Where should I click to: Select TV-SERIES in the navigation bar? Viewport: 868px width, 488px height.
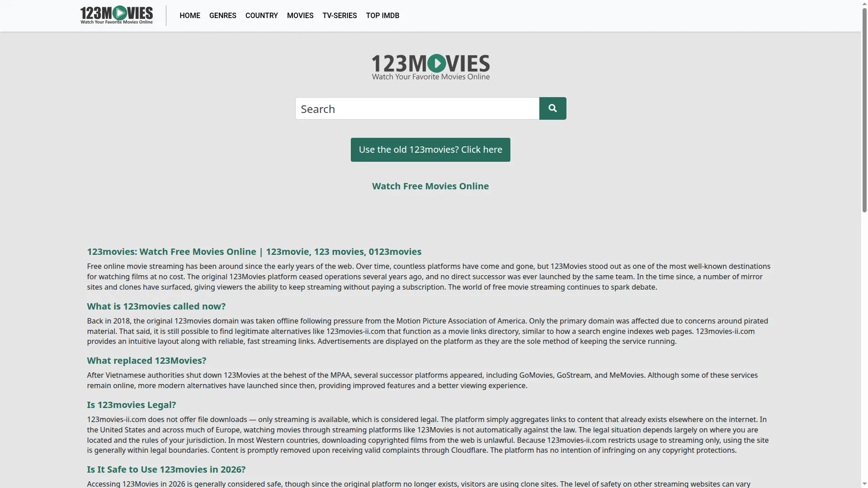340,15
